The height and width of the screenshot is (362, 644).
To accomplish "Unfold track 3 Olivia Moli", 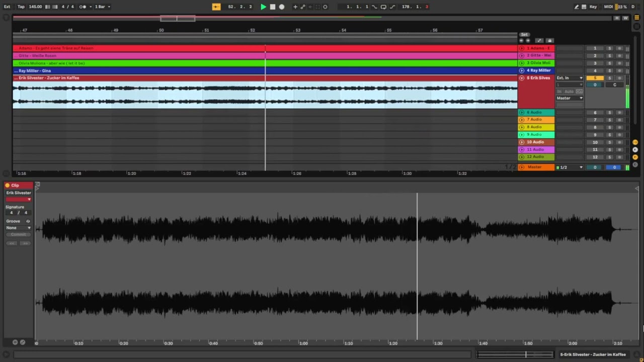I will [522, 63].
